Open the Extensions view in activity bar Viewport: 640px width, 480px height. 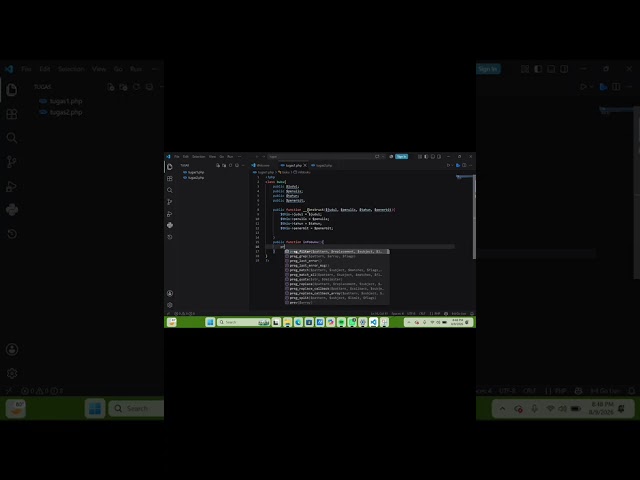tap(170, 178)
